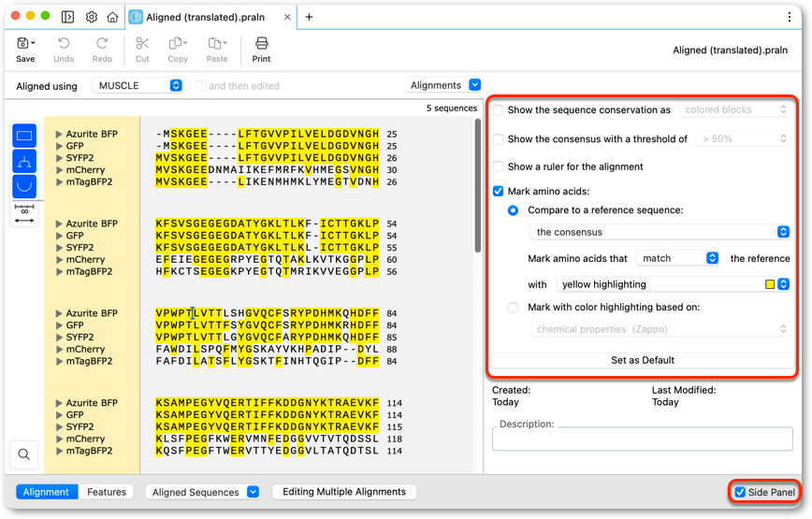812x519 pixels.
Task: Expand mCherry in first alignment block
Action: tap(59, 169)
